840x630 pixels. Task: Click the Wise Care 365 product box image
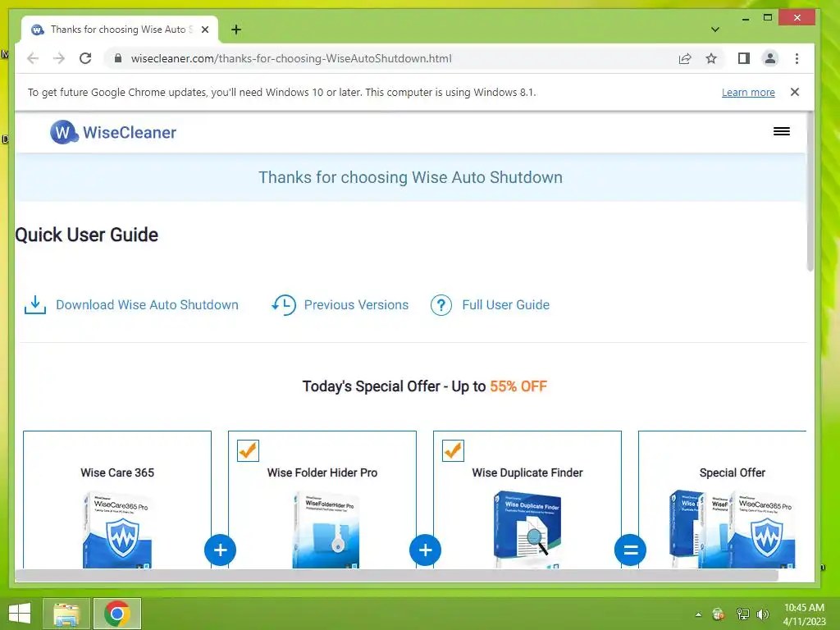pos(117,530)
